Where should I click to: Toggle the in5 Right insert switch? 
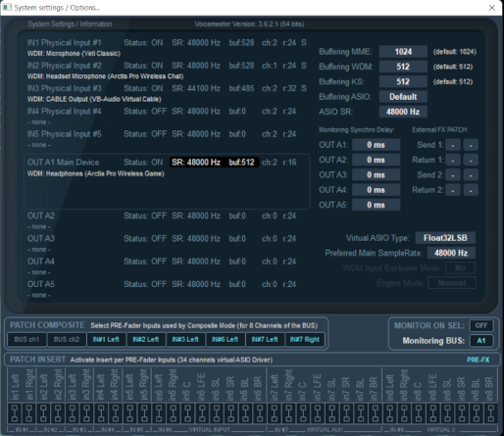144,412
